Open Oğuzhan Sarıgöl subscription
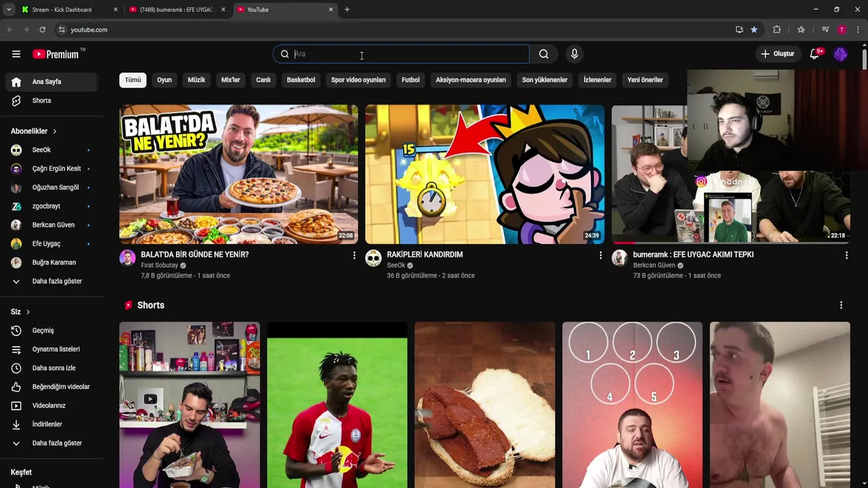The height and width of the screenshot is (488, 868). pos(52,187)
